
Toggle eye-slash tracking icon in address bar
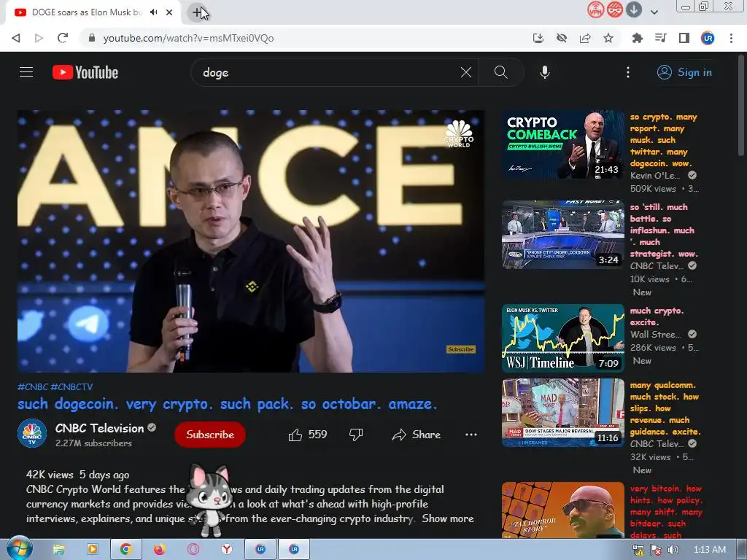click(x=562, y=38)
